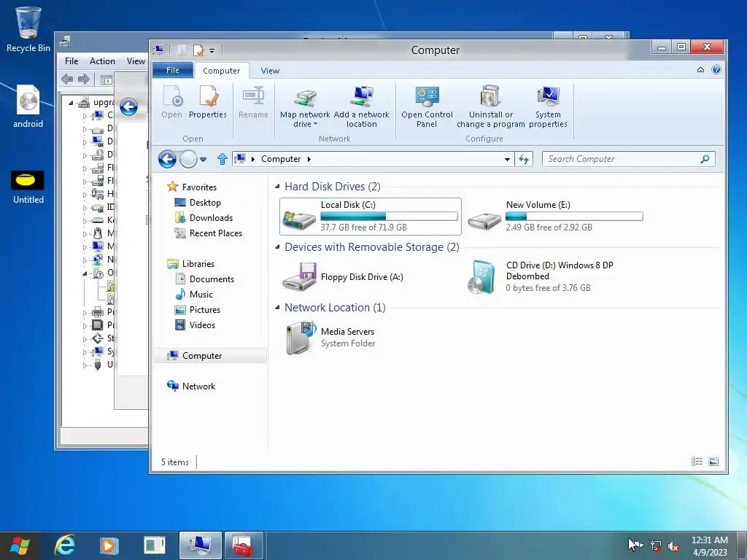Select Local Disk (C:) drive
Viewport: 747px width, 560px height.
click(x=370, y=217)
